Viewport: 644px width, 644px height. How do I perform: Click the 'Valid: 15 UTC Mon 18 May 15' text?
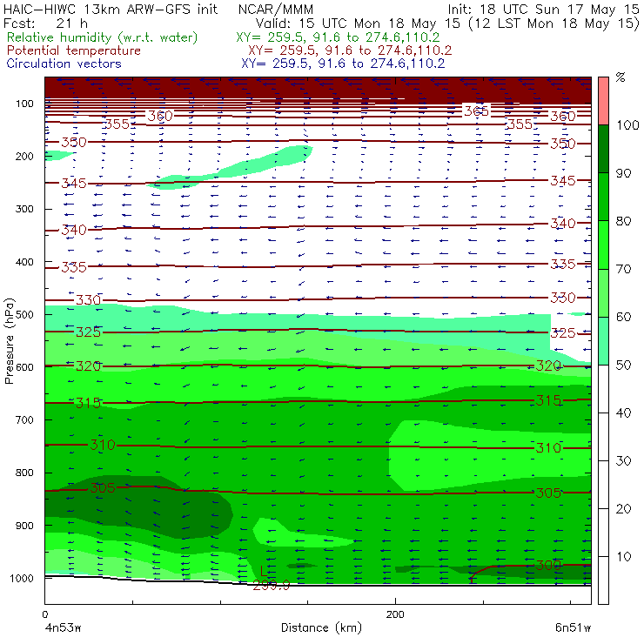(x=358, y=23)
